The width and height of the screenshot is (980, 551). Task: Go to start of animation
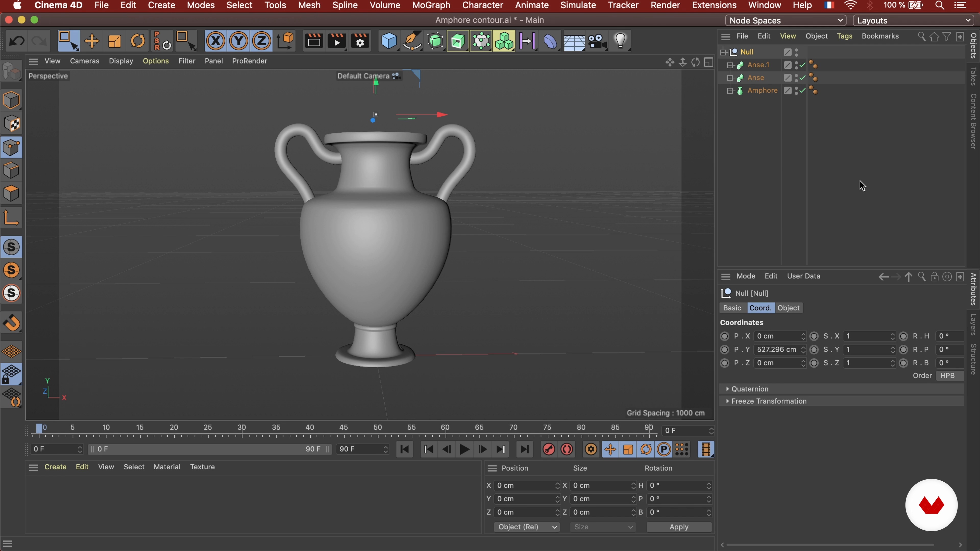405,449
